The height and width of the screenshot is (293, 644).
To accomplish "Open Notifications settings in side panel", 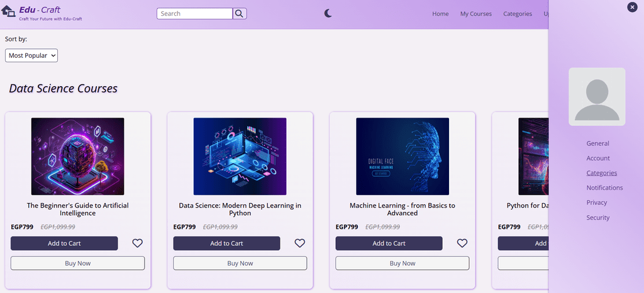I will point(604,188).
